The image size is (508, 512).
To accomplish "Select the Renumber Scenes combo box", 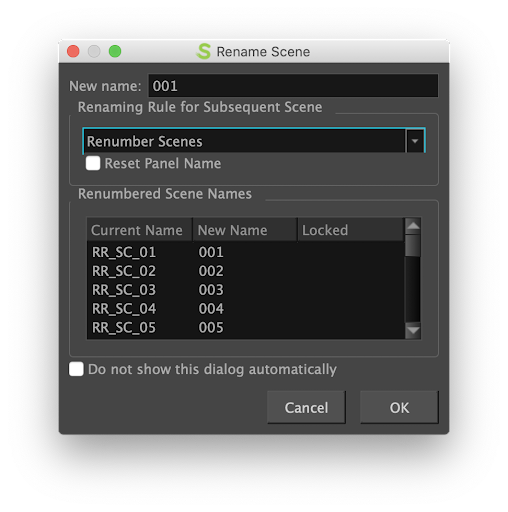I will (x=254, y=141).
